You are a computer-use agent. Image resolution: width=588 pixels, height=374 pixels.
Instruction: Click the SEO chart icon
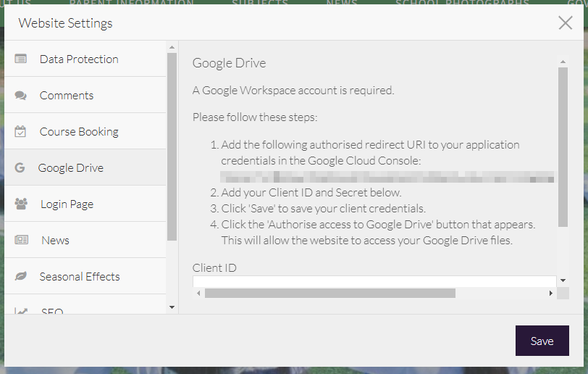(21, 311)
